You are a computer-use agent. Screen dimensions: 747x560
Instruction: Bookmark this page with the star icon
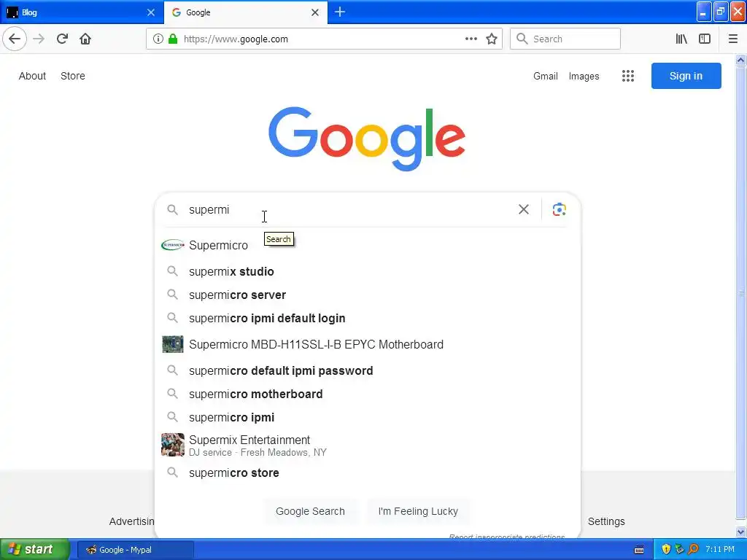coord(492,39)
